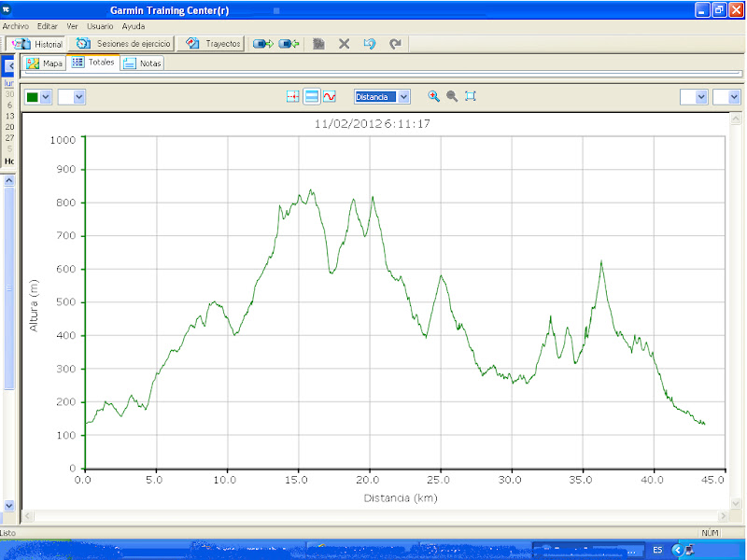Click the send to device icon
Image resolution: width=747 pixels, height=560 pixels.
(263, 44)
